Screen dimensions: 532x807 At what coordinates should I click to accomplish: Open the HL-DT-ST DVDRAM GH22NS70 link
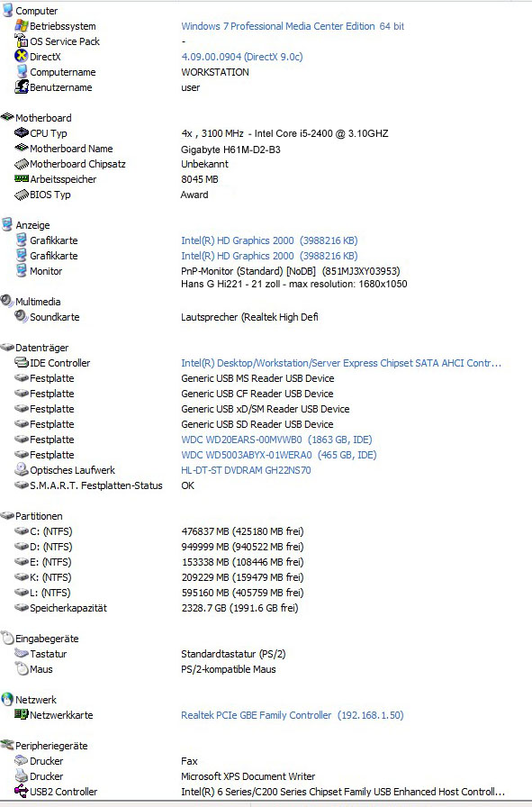(246, 470)
